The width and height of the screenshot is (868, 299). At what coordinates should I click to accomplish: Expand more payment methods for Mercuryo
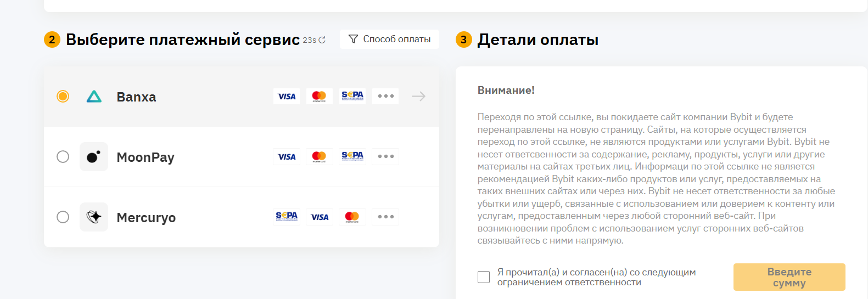[x=385, y=217]
